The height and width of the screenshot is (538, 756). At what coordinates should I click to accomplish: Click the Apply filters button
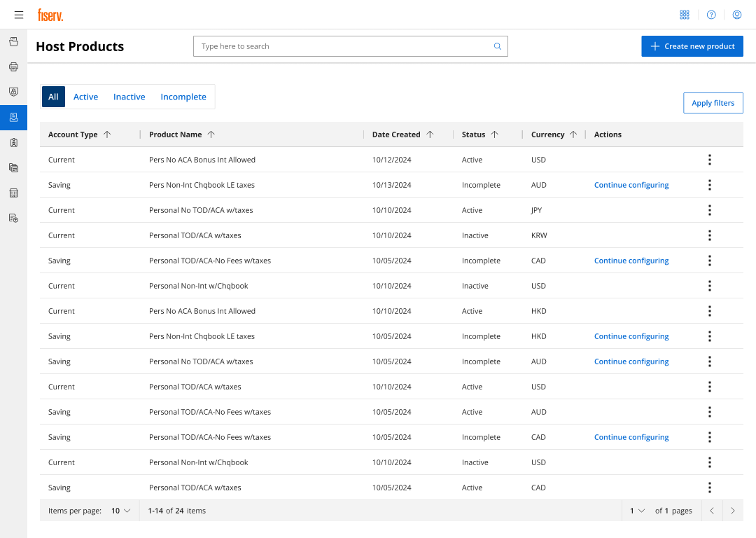click(713, 103)
